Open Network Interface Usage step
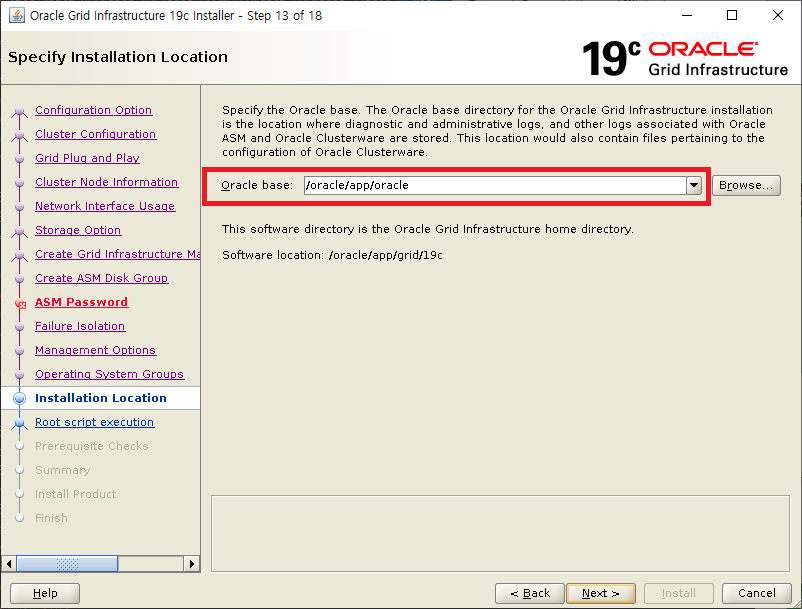802x609 pixels. tap(105, 206)
